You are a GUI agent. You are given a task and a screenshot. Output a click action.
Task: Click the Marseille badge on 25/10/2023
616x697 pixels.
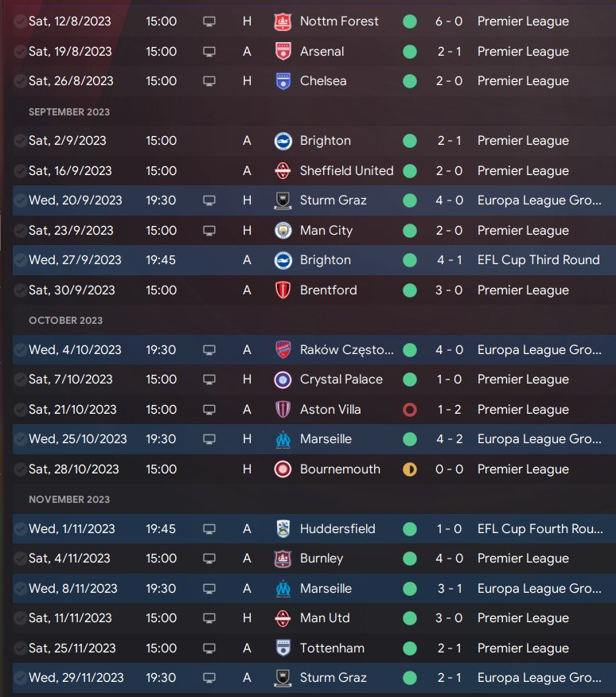tap(283, 439)
